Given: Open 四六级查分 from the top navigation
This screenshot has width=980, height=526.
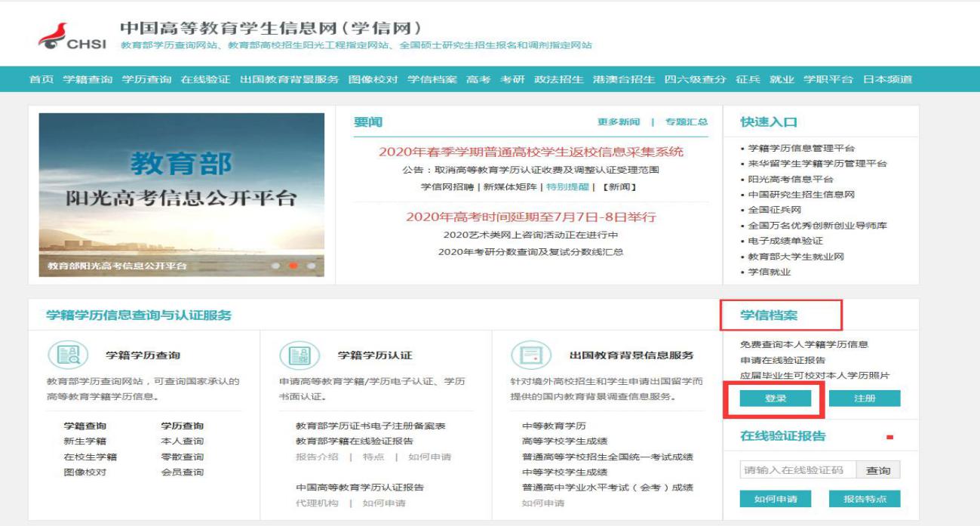Looking at the screenshot, I should coord(695,79).
